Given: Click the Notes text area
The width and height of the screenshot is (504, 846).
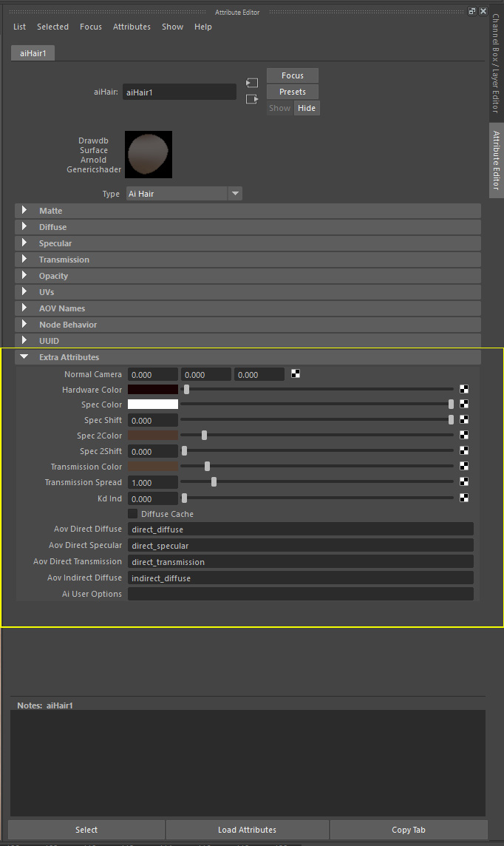Looking at the screenshot, I should tap(248, 763).
